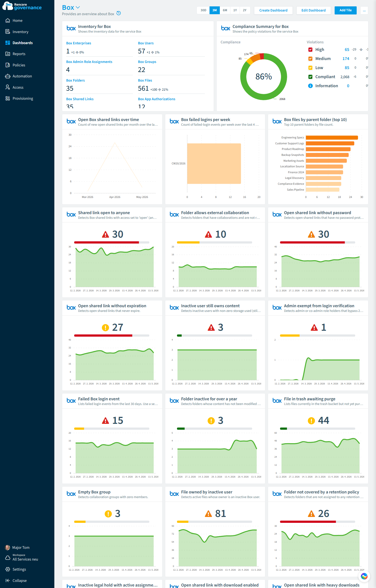
Task: Click the 86% compliance donut chart
Action: click(x=264, y=77)
